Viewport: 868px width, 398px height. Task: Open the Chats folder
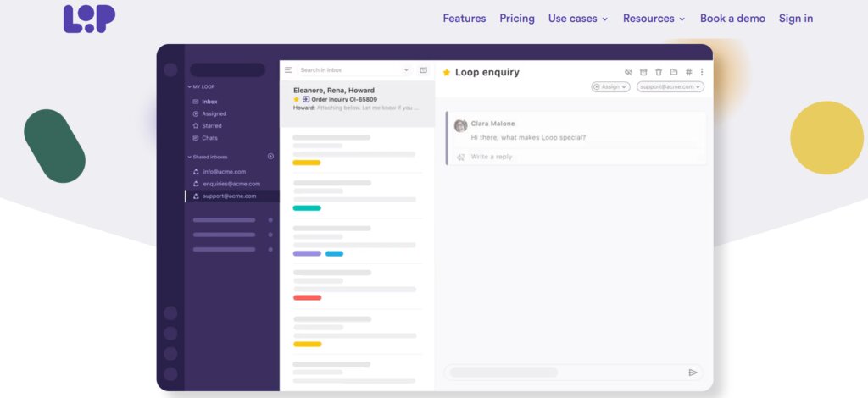(209, 138)
